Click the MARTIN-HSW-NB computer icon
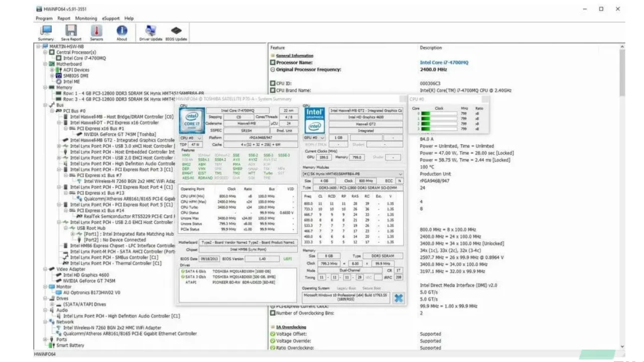 tap(45, 46)
